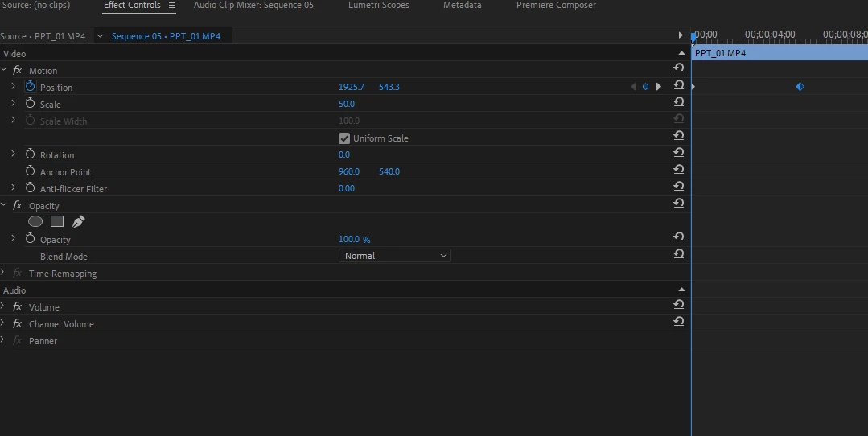Viewport: 868px width, 436px height.
Task: Select the Position keyframe diamond in timeline
Action: (x=800, y=86)
